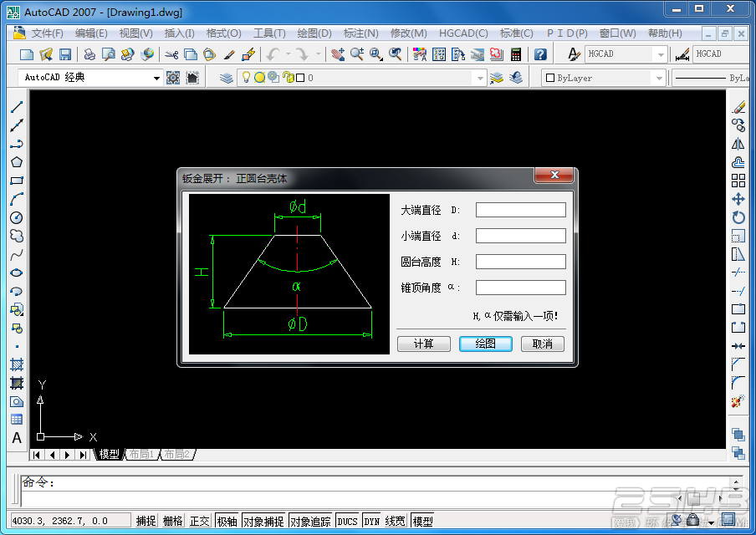Open the 文件(F) menu
Viewport: 756px width, 535px height.
point(47,33)
